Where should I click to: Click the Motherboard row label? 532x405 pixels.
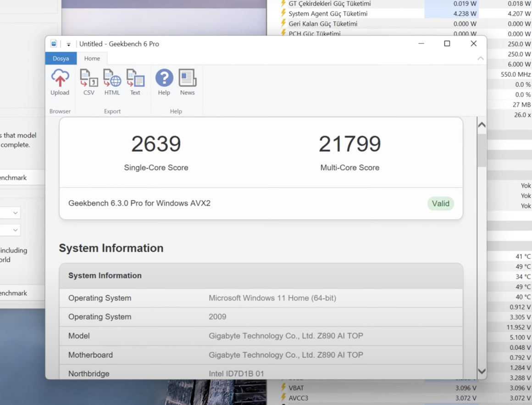pos(91,355)
